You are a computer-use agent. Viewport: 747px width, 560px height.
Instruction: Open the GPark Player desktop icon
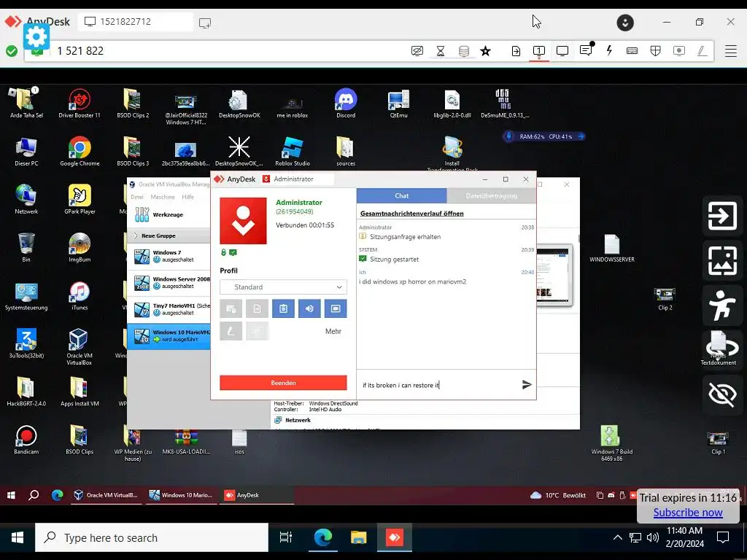tap(80, 200)
